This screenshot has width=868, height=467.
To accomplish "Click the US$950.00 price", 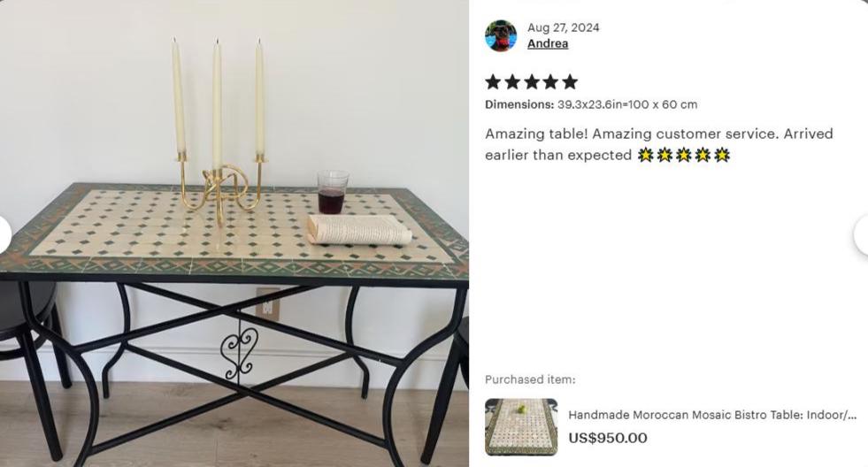I will tap(608, 438).
